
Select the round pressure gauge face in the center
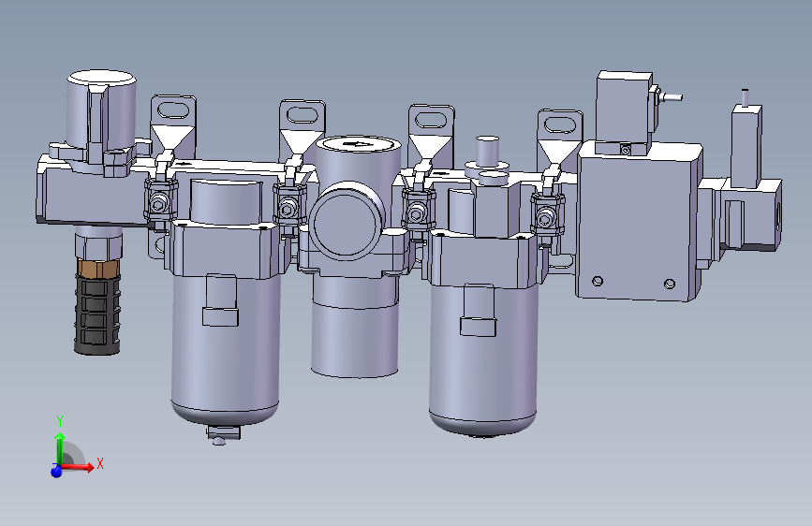pyautogui.click(x=345, y=223)
